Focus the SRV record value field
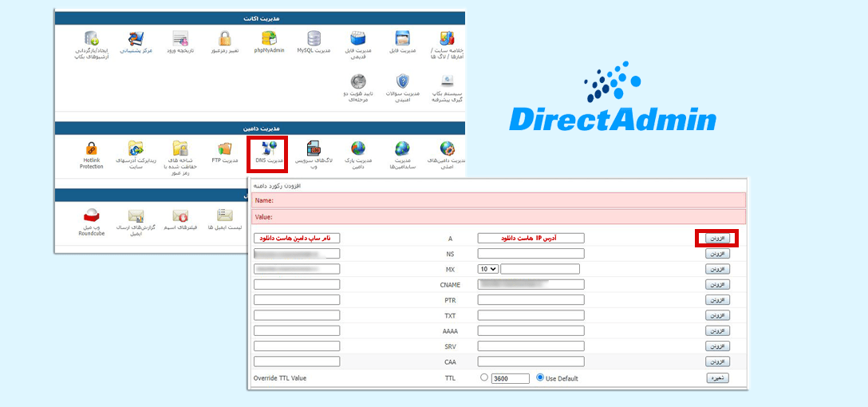This screenshot has height=407, width=868. [x=531, y=346]
